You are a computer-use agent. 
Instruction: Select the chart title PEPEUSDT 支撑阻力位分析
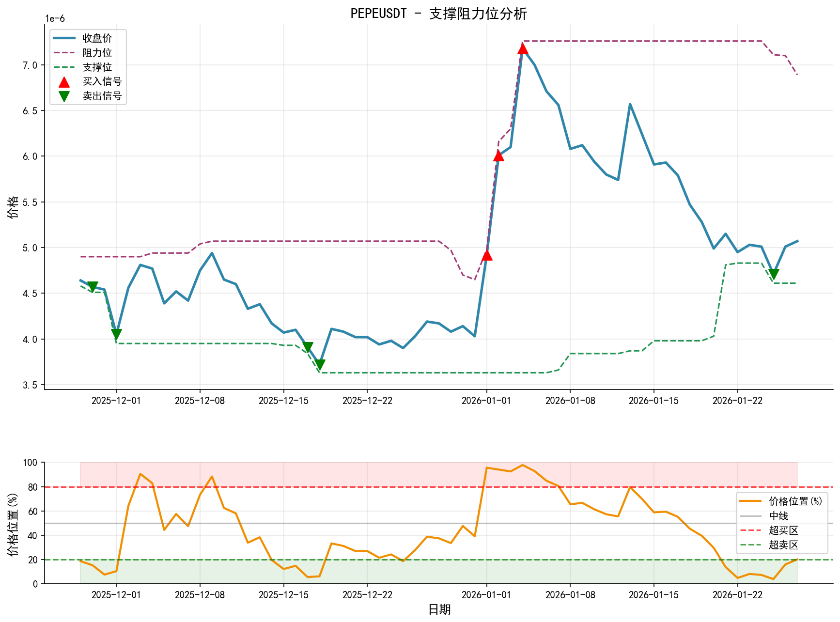(440, 14)
